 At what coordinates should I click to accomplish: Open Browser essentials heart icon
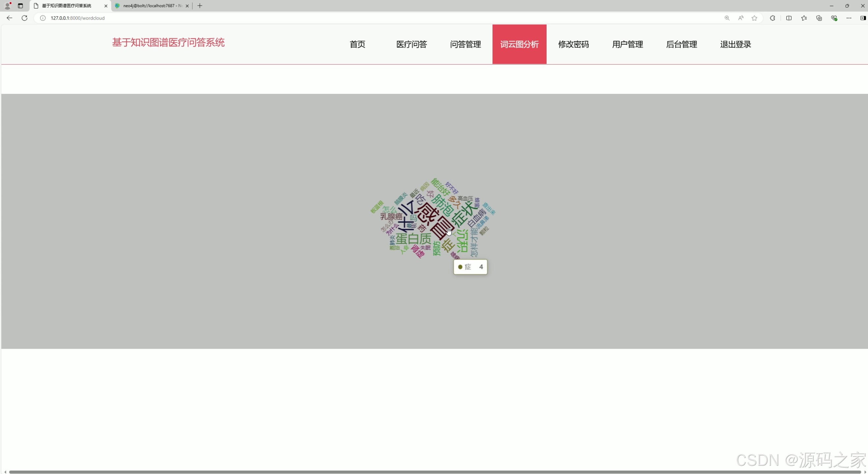[834, 18]
